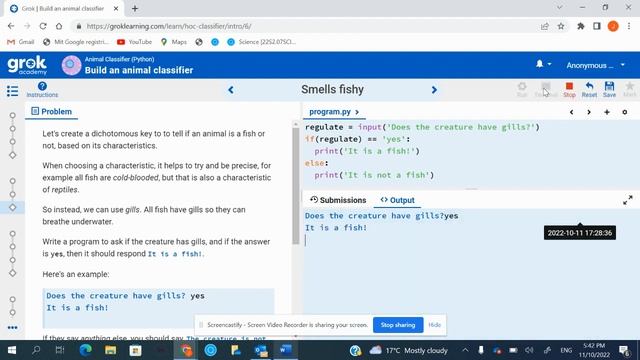Image resolution: width=640 pixels, height=360 pixels.
Task: Add a new file with plus icon
Action: [607, 112]
